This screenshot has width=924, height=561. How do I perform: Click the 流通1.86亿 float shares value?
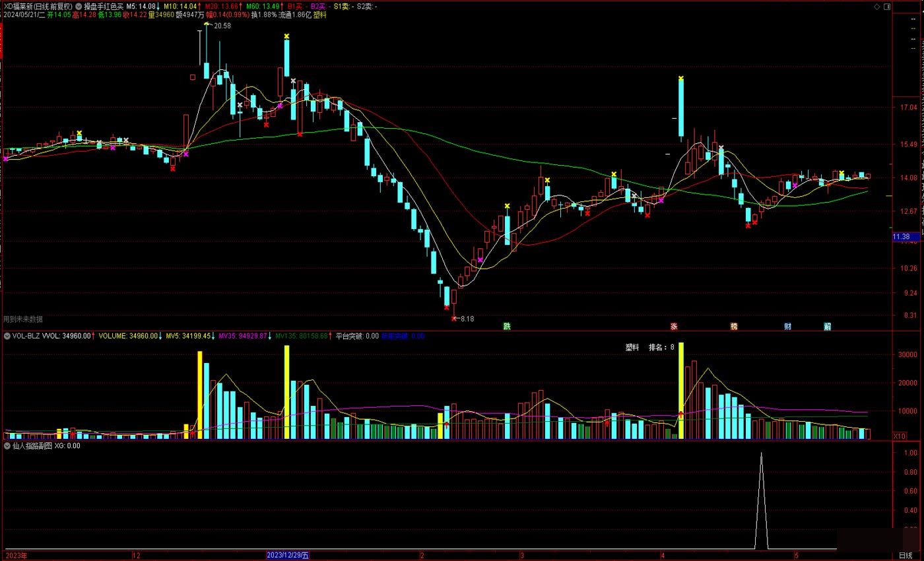tap(295, 15)
